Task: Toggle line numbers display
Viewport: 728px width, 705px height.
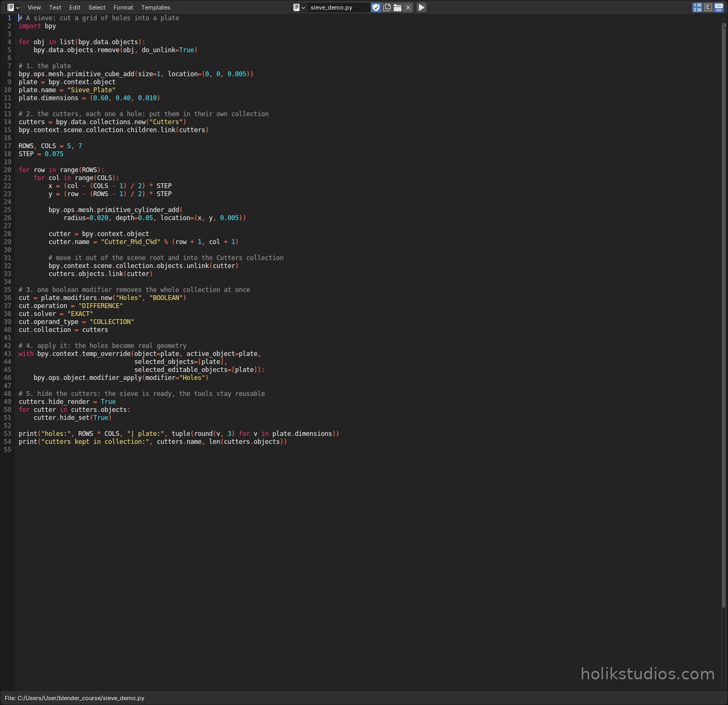Action: tap(697, 7)
